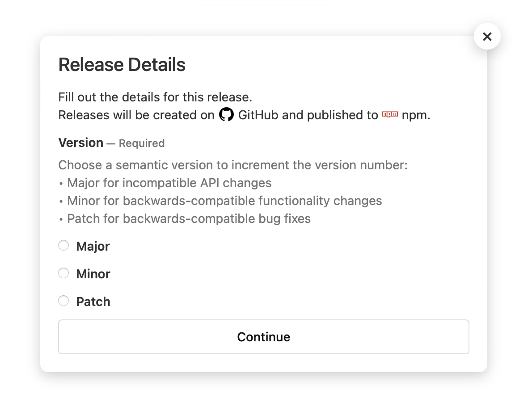
Task: Click the "Patch for backwards-compatible bug fixes" bullet
Action: click(x=189, y=219)
